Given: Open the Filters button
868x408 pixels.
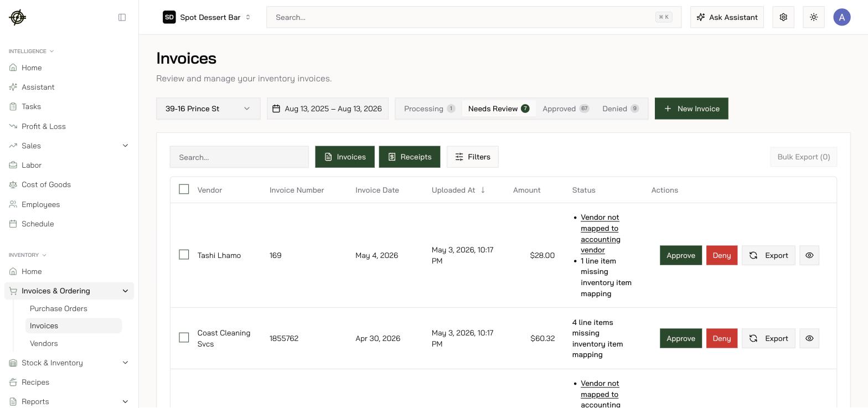Looking at the screenshot, I should click(x=473, y=157).
